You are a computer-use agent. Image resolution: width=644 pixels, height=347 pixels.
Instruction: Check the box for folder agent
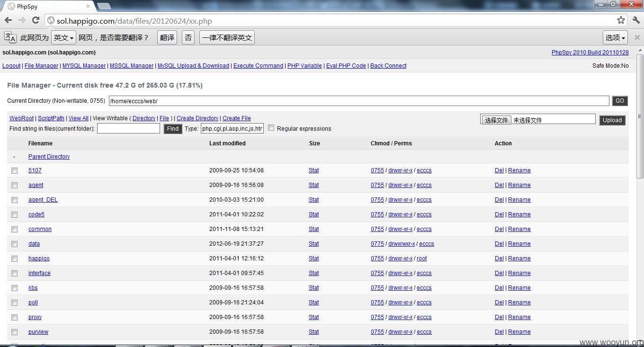(15, 185)
